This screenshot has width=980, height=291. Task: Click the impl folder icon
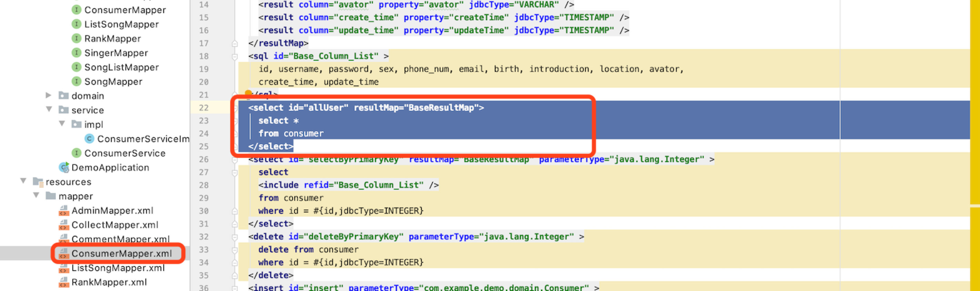pos(76,124)
